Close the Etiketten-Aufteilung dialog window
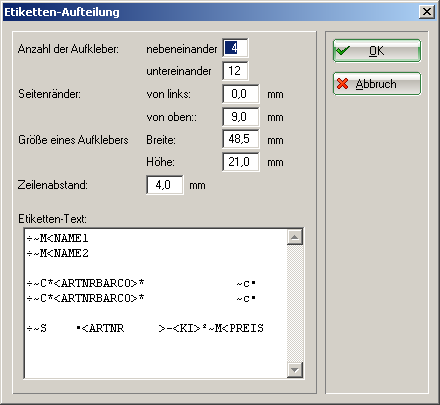 (x=427, y=12)
